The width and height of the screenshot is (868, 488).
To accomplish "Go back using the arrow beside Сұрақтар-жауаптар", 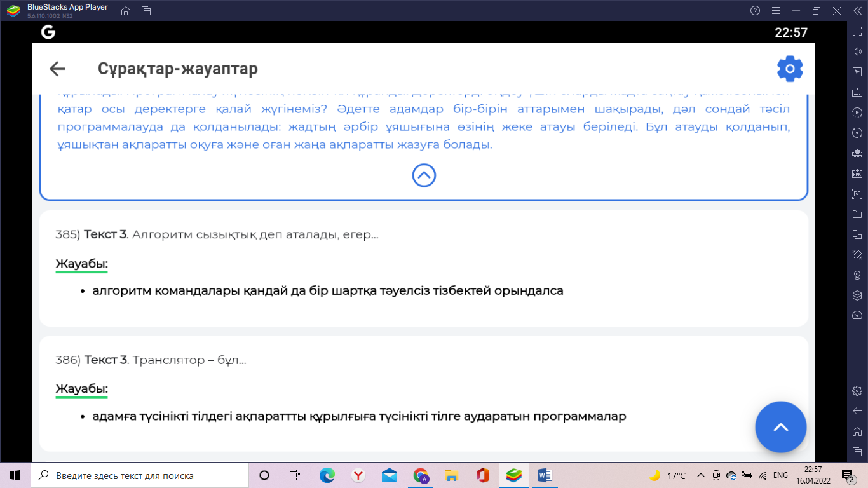I will pyautogui.click(x=58, y=69).
